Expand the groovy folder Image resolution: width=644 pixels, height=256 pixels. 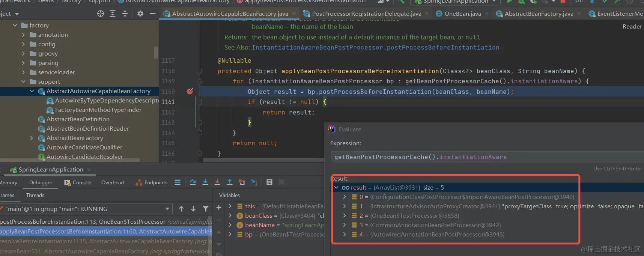tap(23, 54)
